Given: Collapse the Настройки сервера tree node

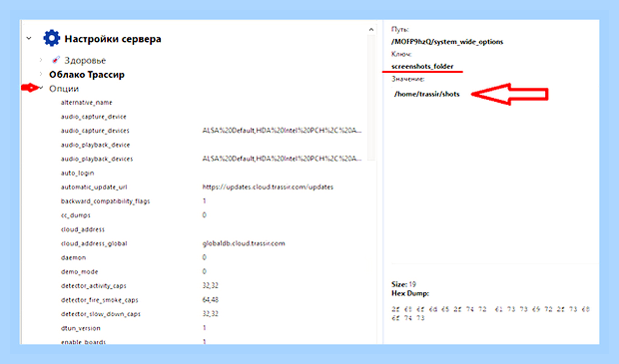Looking at the screenshot, I should click(x=29, y=38).
